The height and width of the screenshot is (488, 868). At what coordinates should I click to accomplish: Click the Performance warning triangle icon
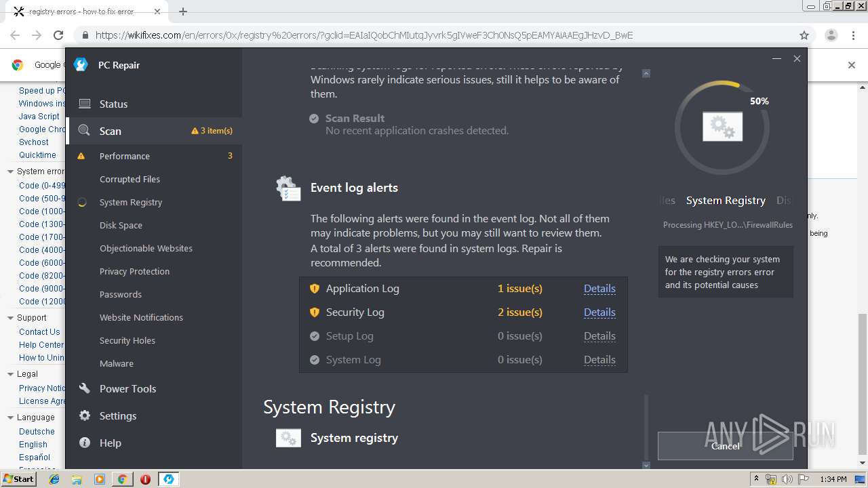click(81, 156)
